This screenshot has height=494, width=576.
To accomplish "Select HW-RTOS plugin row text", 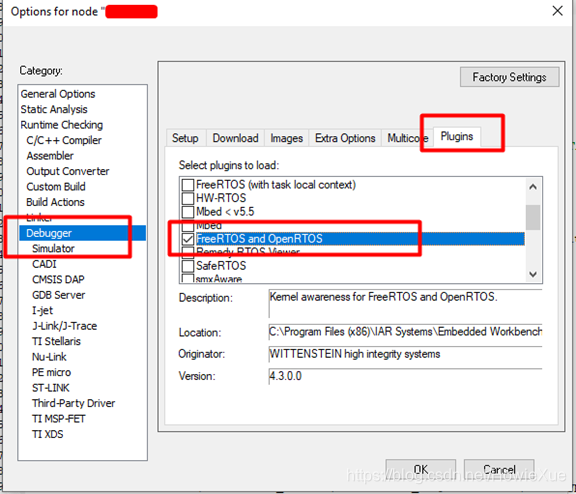I will [221, 198].
